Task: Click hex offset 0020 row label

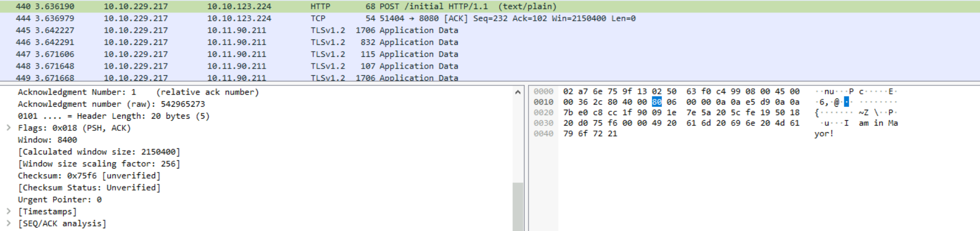Action: point(543,112)
